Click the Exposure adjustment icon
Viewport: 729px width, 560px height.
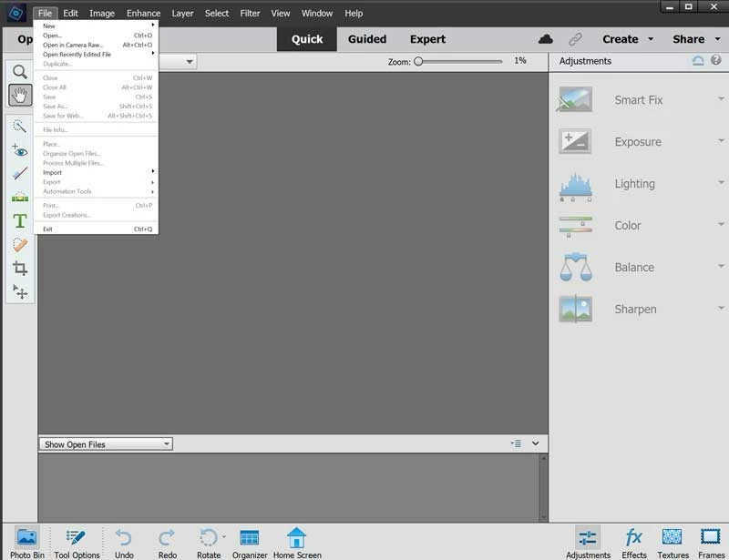(576, 141)
